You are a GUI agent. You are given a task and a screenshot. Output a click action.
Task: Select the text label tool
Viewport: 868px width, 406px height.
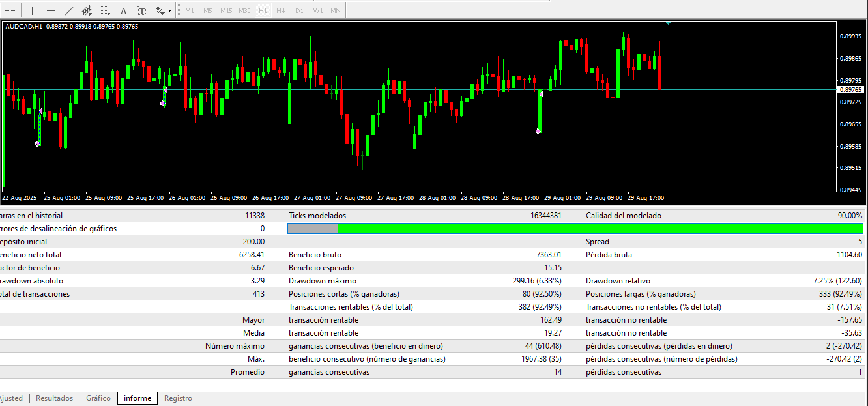tap(141, 10)
